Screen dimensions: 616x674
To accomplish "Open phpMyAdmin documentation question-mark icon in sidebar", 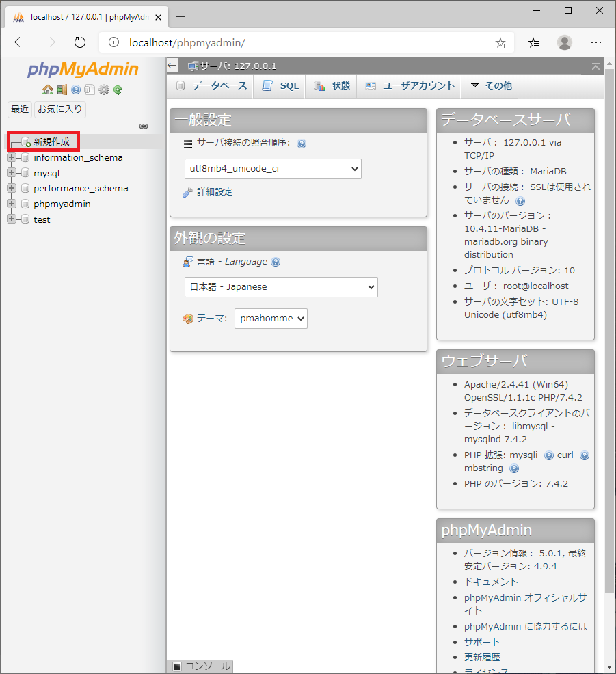I will (76, 90).
